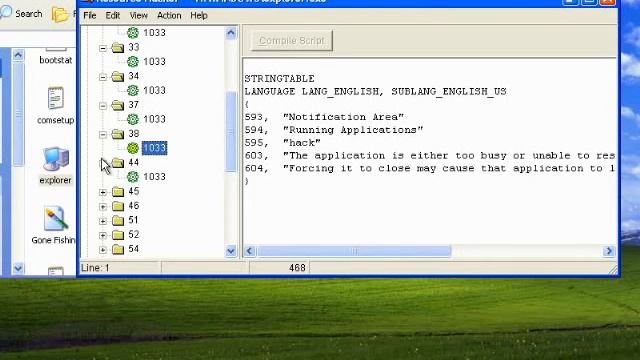Click the "Notification Area" string line
Viewport: 640px width, 360px height.
(324, 117)
